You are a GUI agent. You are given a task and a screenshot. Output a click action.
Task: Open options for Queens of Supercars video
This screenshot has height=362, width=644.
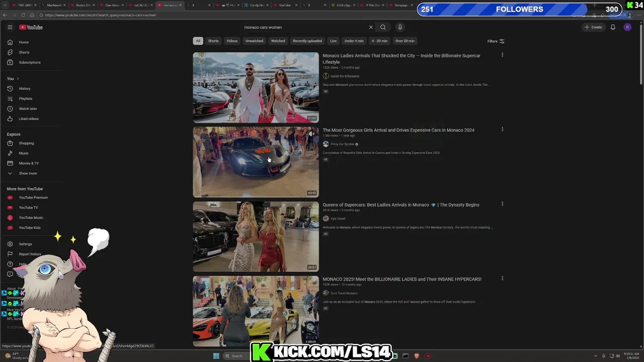(502, 204)
